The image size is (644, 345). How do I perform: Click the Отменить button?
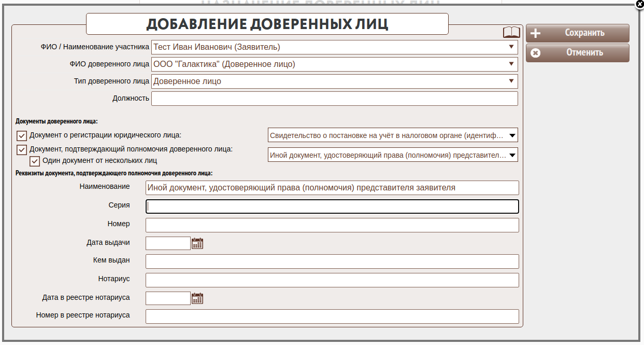pyautogui.click(x=577, y=53)
